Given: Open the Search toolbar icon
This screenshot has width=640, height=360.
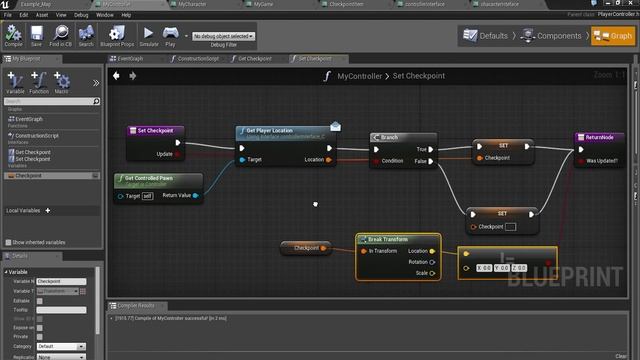Looking at the screenshot, I should point(86,36).
